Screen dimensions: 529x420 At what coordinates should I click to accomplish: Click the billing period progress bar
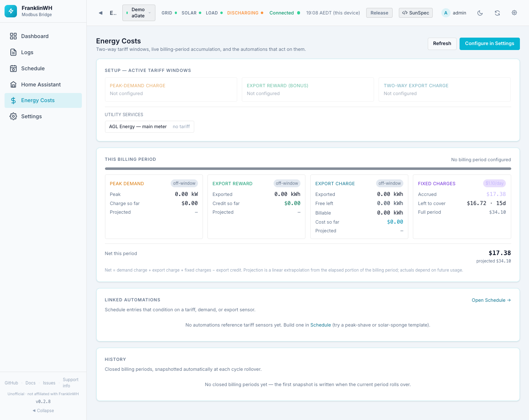click(308, 169)
